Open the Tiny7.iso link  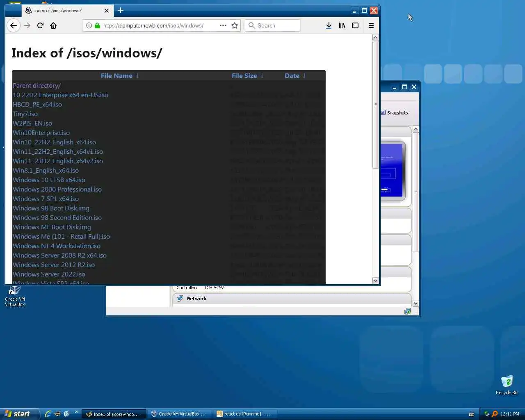tap(25, 114)
